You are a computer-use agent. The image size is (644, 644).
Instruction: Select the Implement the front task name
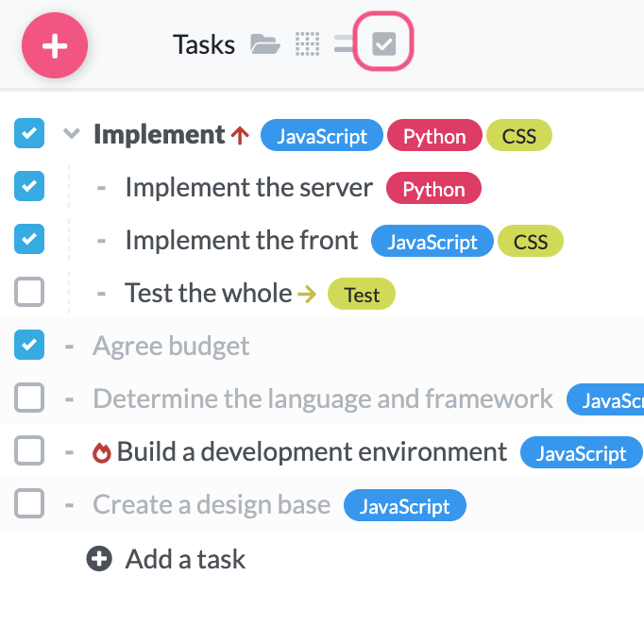click(x=242, y=241)
